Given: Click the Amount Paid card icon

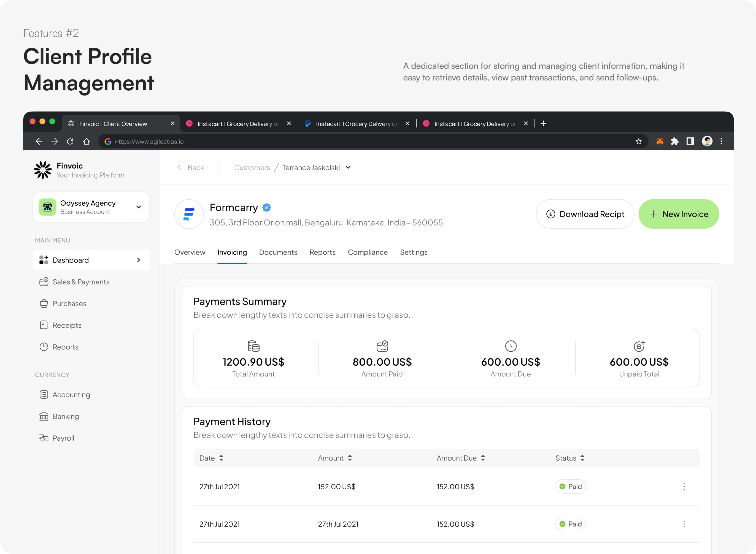Looking at the screenshot, I should [x=382, y=346].
